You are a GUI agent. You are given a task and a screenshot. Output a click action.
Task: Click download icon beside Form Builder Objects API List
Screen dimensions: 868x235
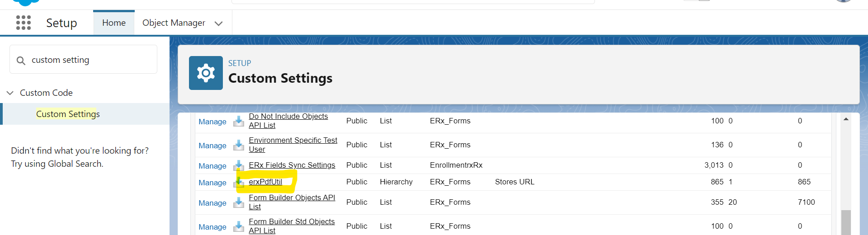click(239, 202)
